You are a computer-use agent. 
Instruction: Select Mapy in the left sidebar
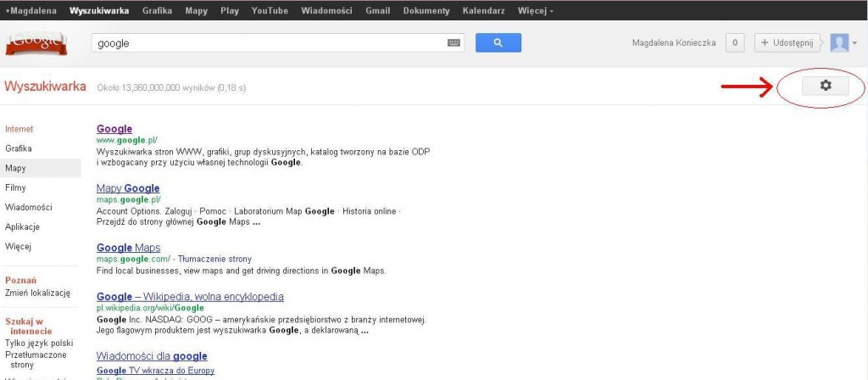[15, 168]
